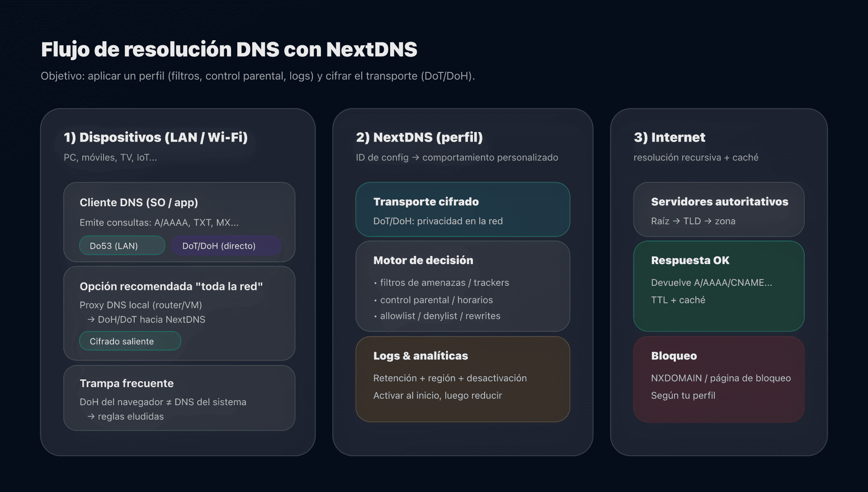This screenshot has height=492, width=868.
Task: Open the Logs & analíticas card
Action: (x=462, y=379)
